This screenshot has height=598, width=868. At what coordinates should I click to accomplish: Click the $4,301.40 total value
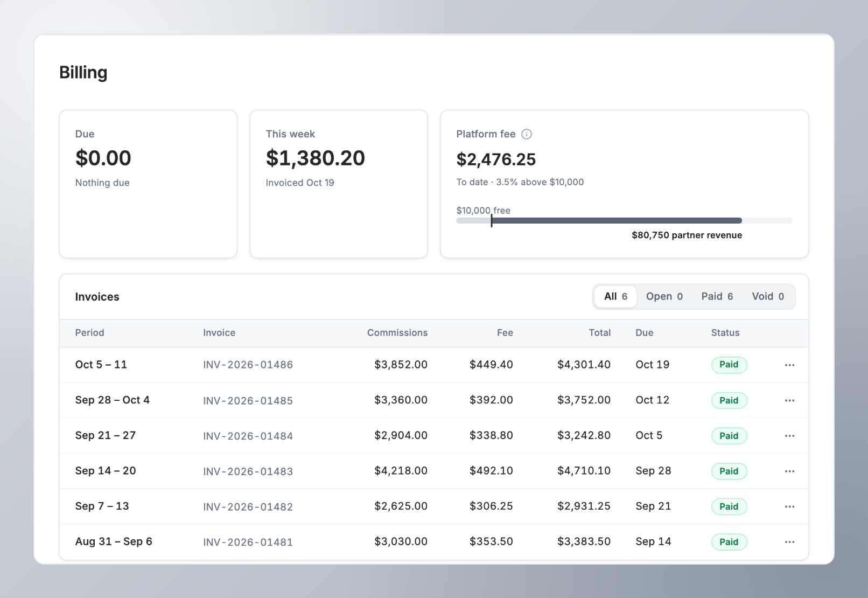pyautogui.click(x=584, y=365)
